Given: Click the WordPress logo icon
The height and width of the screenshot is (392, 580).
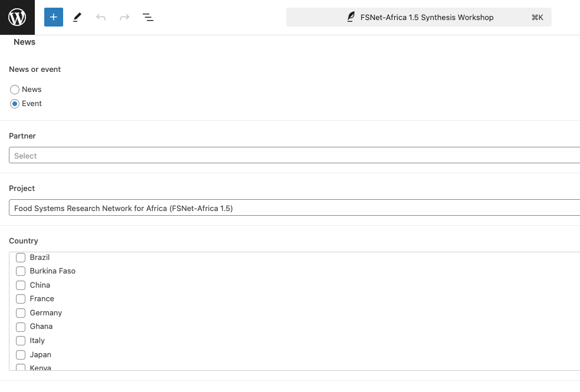Looking at the screenshot, I should (x=17, y=17).
